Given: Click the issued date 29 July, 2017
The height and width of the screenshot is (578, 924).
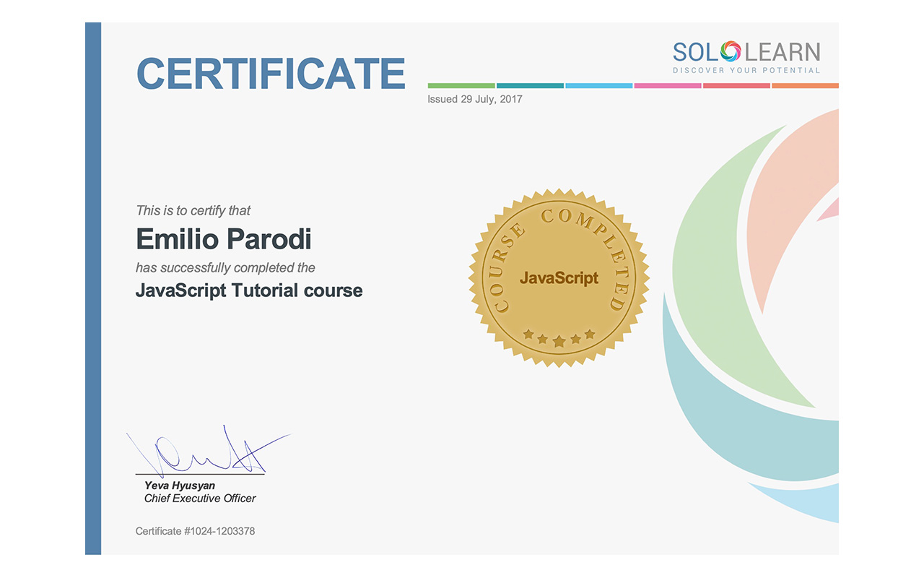Looking at the screenshot, I should pos(474,99).
